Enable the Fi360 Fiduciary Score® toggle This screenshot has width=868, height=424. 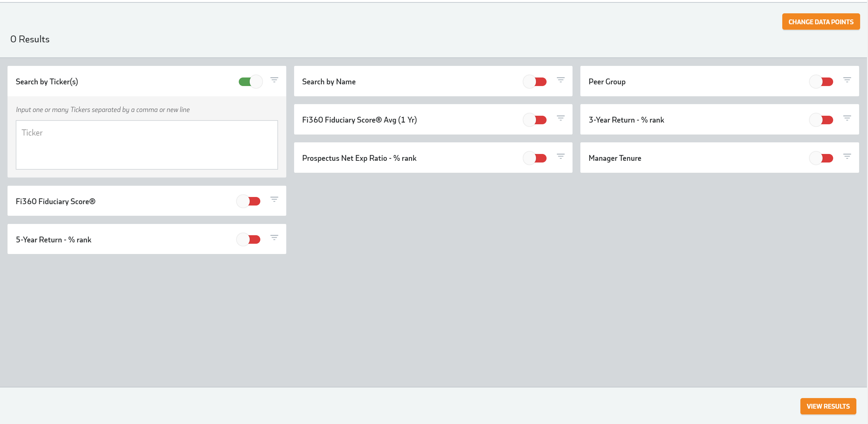click(x=249, y=201)
